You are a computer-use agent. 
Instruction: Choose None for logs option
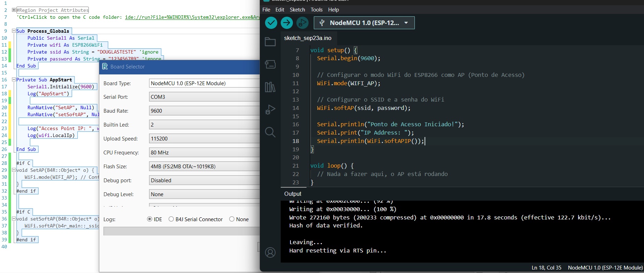232,219
